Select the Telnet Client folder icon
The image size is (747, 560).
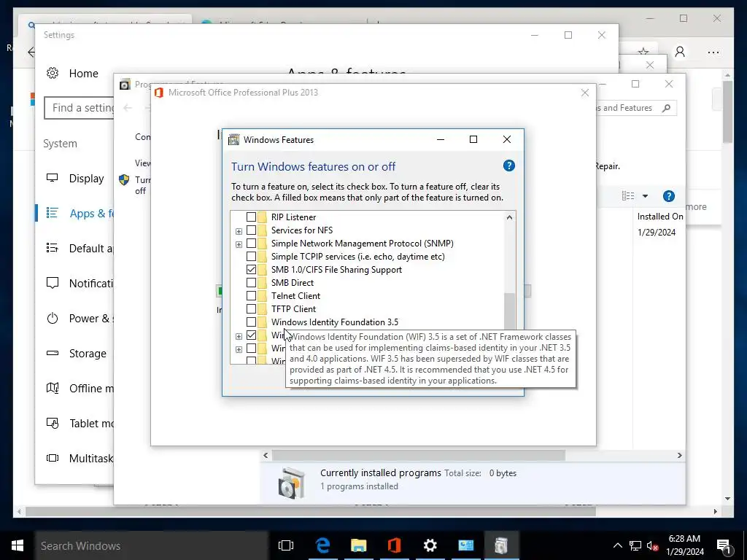(x=263, y=296)
